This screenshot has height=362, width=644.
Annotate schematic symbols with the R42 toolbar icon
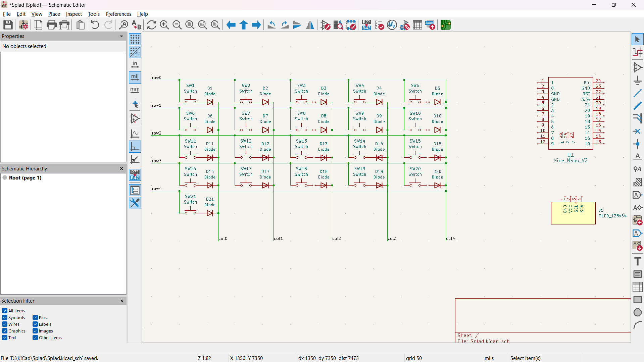tap(366, 25)
